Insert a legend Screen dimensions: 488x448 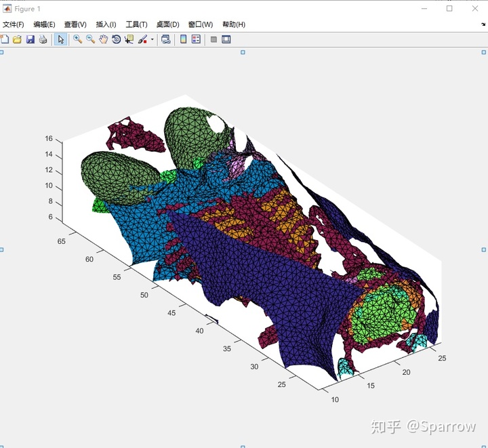point(196,39)
